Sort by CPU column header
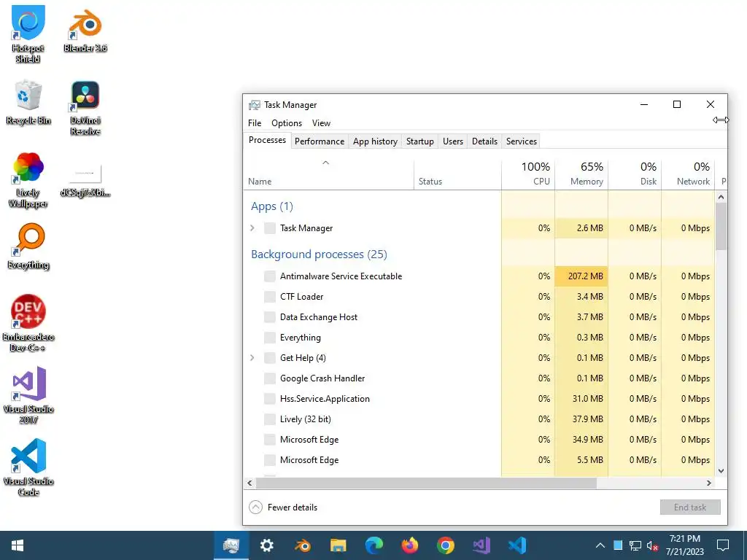Image resolution: width=747 pixels, height=560 pixels. (x=528, y=175)
